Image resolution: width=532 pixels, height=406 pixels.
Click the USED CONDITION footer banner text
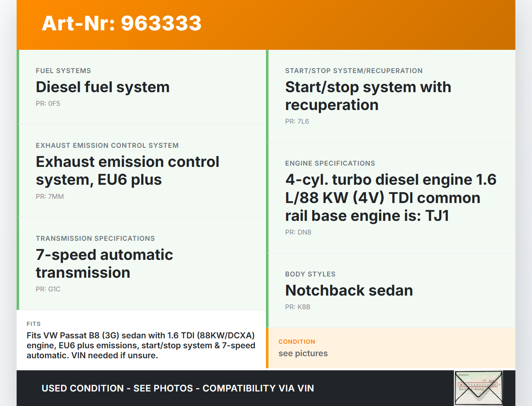[177, 389]
